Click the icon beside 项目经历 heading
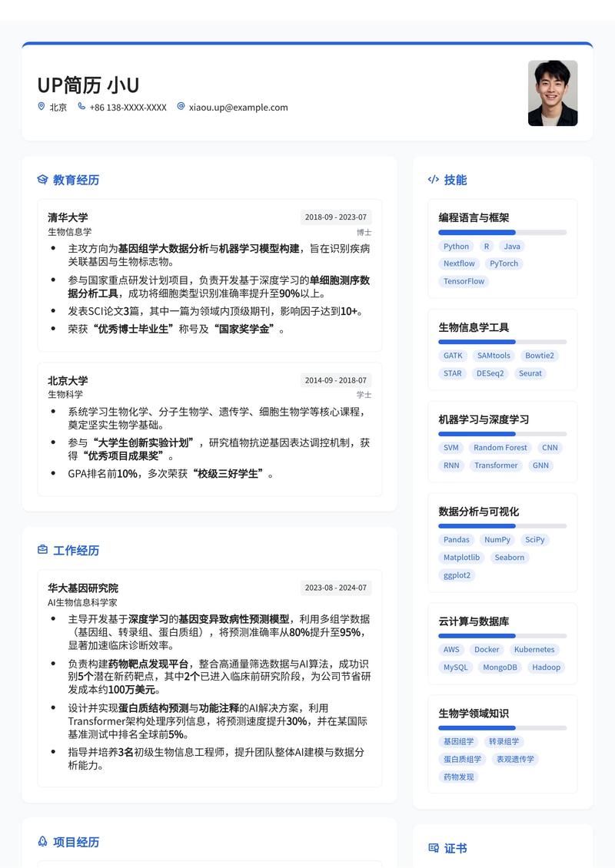The width and height of the screenshot is (615, 868). pos(42,842)
